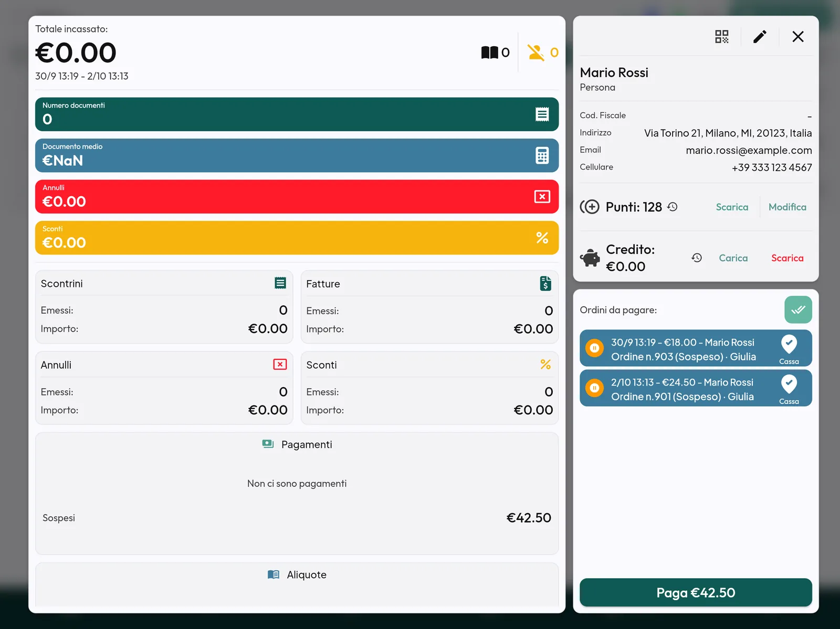Click Scarica next to Punti
840x629 pixels.
click(732, 207)
